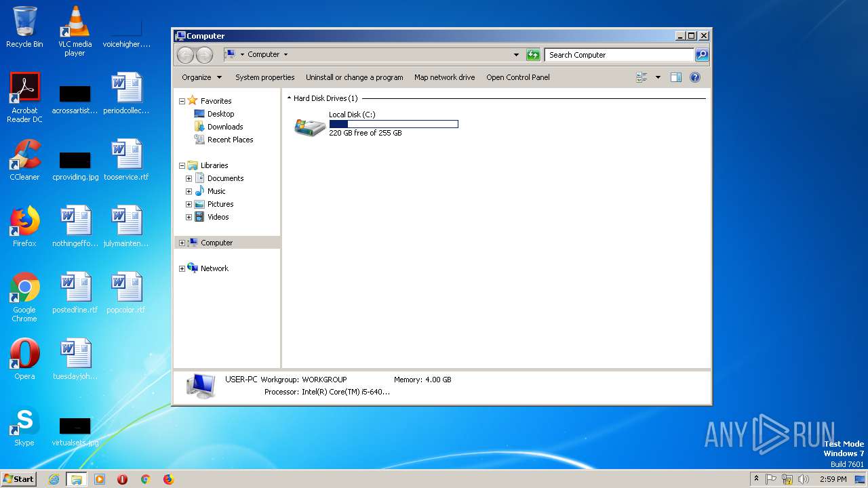Click System properties in toolbar

tap(264, 77)
